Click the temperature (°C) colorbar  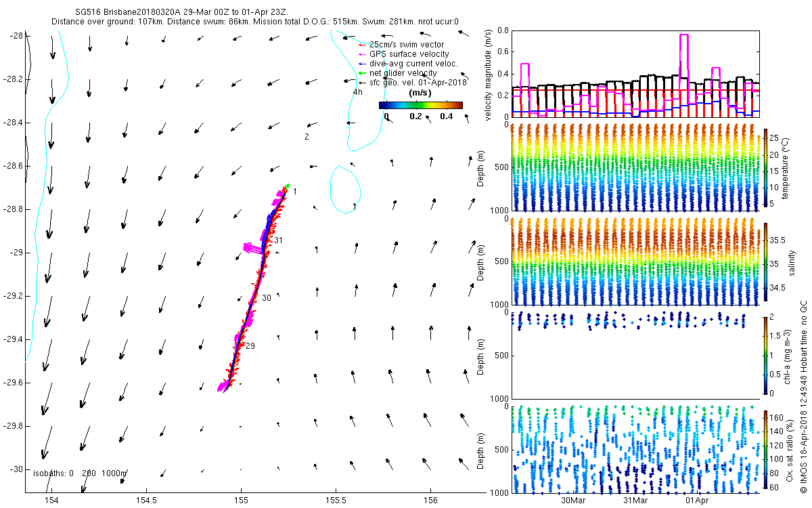(766, 167)
